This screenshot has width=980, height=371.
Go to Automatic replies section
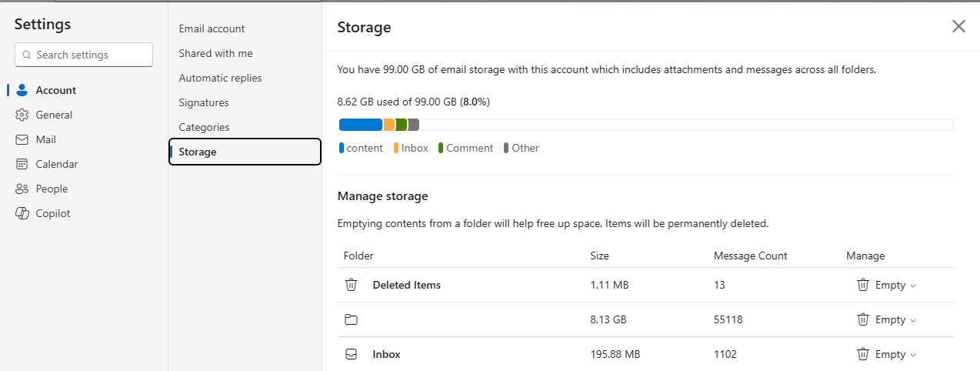(220, 78)
